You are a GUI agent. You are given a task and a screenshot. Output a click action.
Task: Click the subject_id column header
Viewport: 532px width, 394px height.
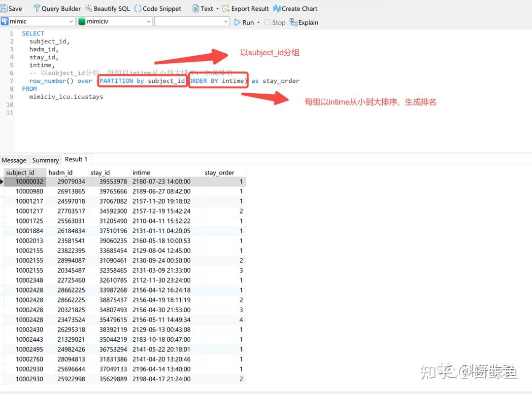(25, 173)
